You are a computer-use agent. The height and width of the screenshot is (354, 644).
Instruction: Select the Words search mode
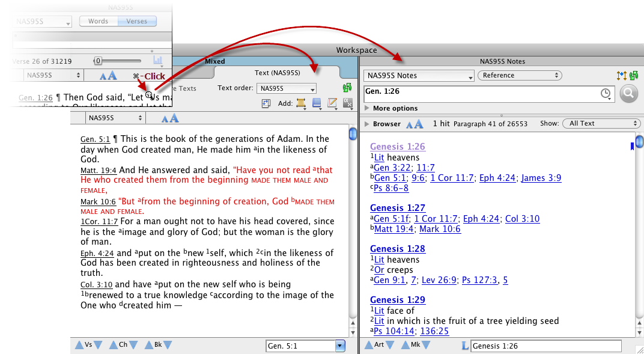tap(98, 21)
